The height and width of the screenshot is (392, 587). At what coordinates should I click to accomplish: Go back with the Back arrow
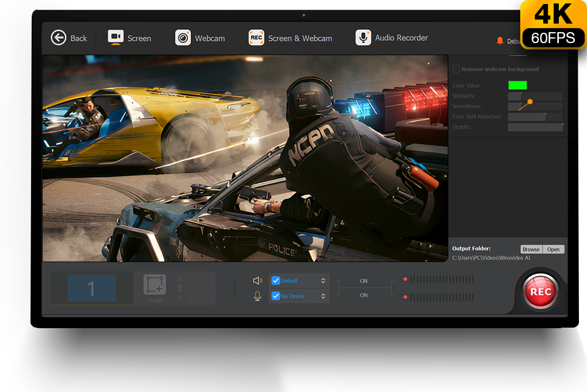pyautogui.click(x=69, y=38)
